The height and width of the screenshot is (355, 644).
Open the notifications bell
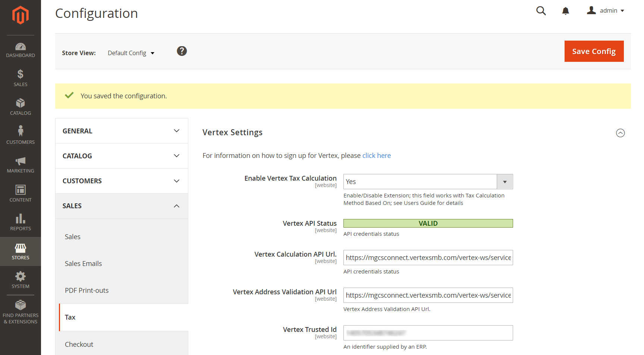coord(566,11)
